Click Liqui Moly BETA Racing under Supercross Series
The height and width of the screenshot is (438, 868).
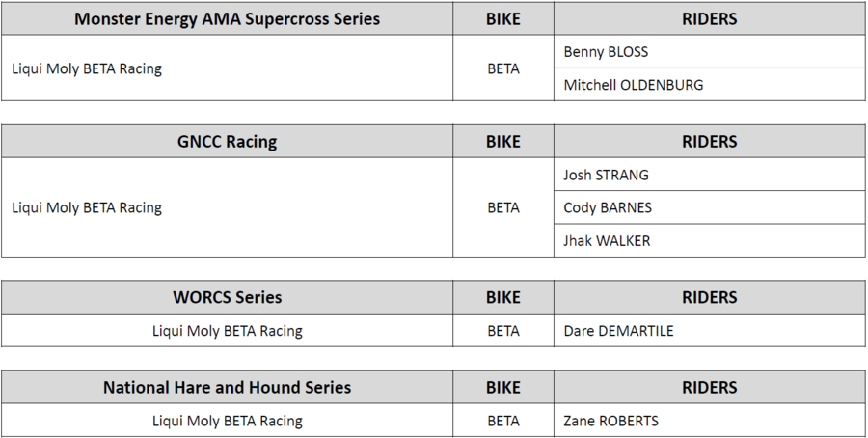pyautogui.click(x=87, y=69)
